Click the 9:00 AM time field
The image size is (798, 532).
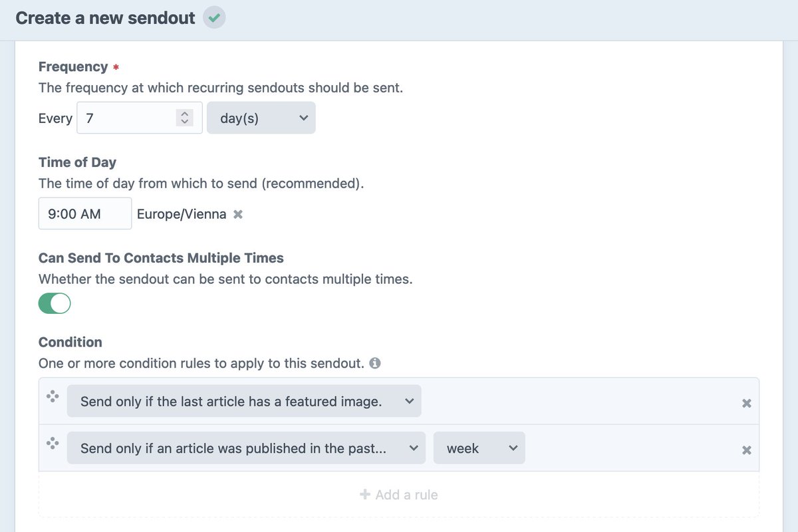(85, 213)
